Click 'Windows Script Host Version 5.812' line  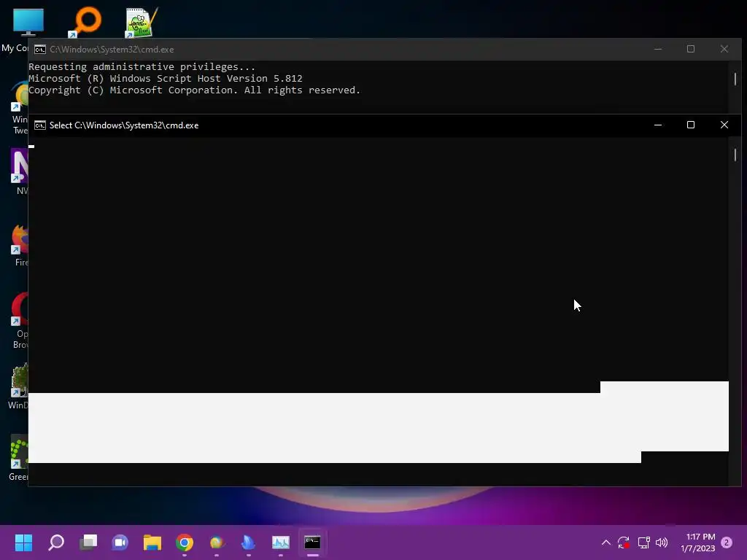click(166, 79)
